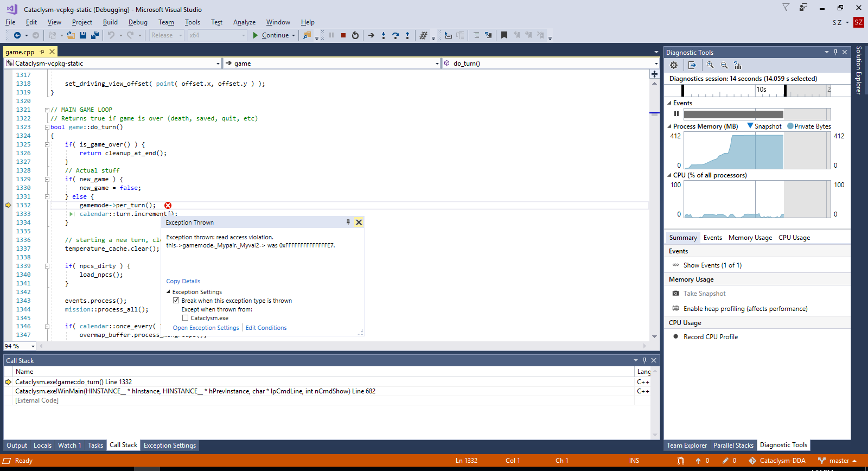
Task: Switch to the Locals tab
Action: coord(42,445)
